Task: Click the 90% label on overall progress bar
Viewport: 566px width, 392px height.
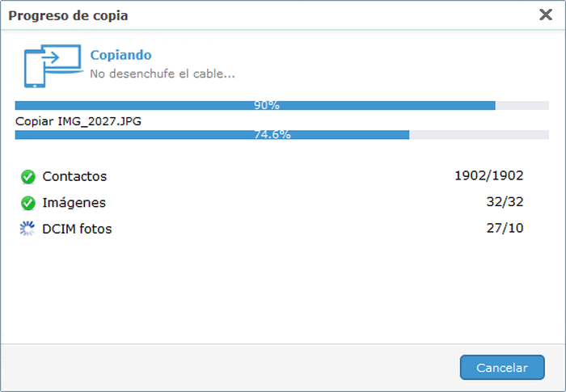Action: pos(267,106)
